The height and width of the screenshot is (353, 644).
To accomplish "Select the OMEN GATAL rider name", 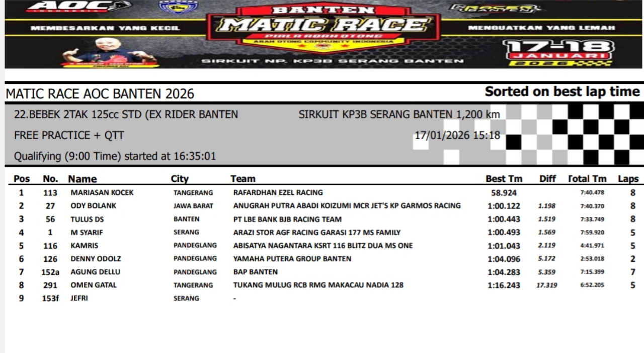I will 93,285.
